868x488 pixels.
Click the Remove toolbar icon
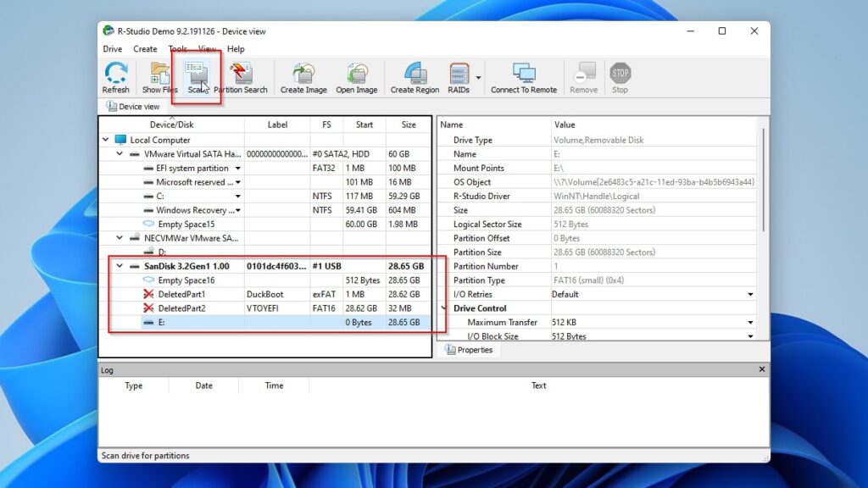pyautogui.click(x=583, y=77)
